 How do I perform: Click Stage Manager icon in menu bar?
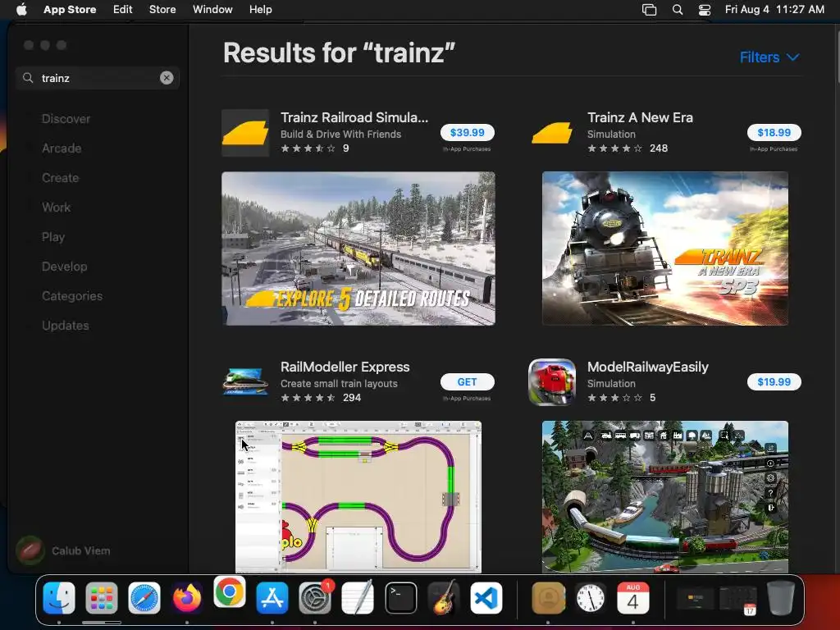point(650,10)
